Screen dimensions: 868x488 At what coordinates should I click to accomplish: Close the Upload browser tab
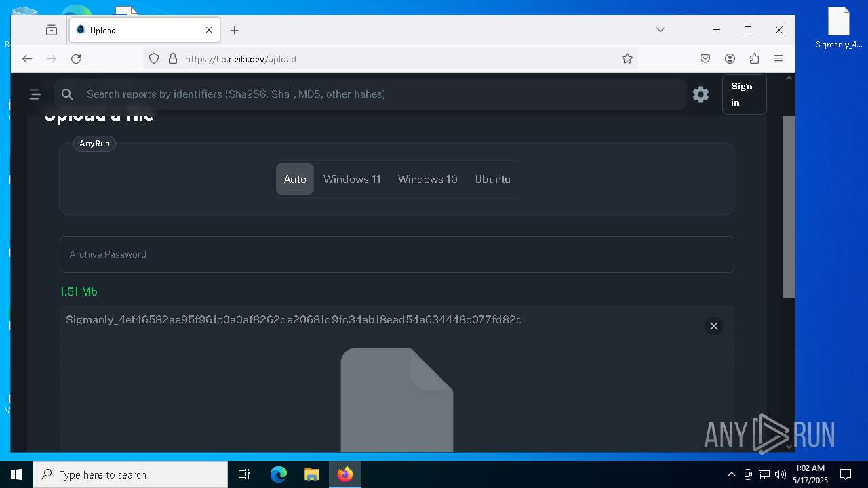pos(209,30)
